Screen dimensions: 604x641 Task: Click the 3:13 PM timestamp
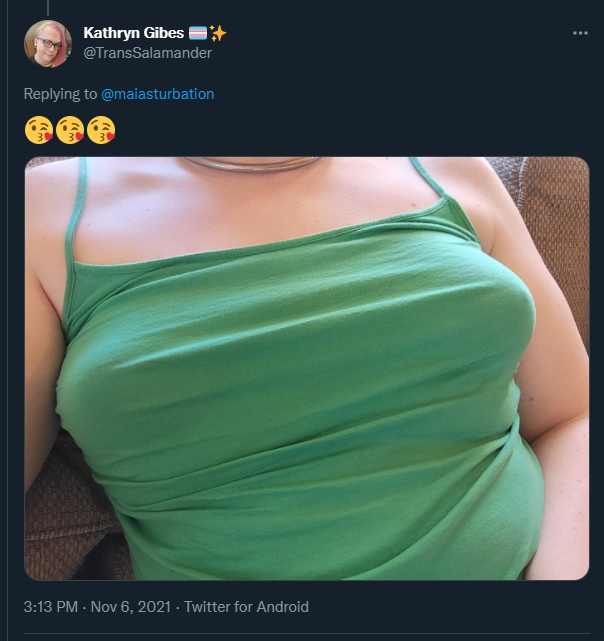tap(51, 607)
